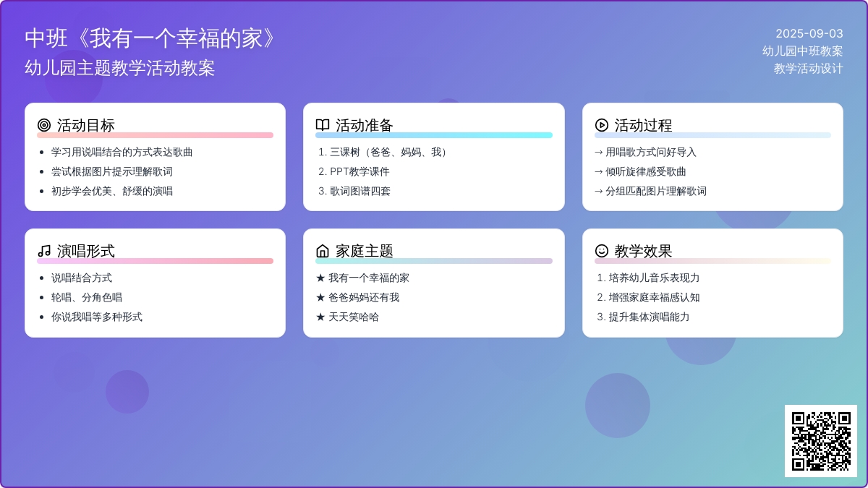The height and width of the screenshot is (488, 868).
Task: Click list item 歌词图谱四套
Action: click(360, 191)
